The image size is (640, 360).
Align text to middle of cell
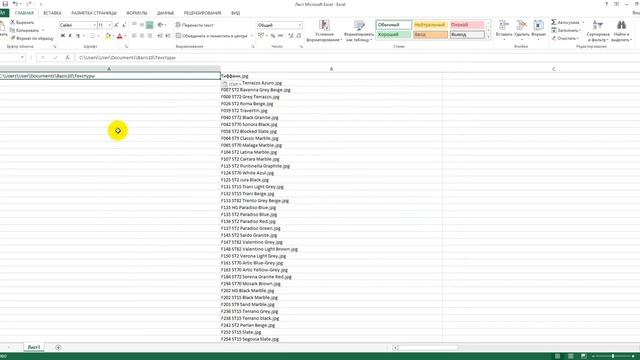point(142,25)
